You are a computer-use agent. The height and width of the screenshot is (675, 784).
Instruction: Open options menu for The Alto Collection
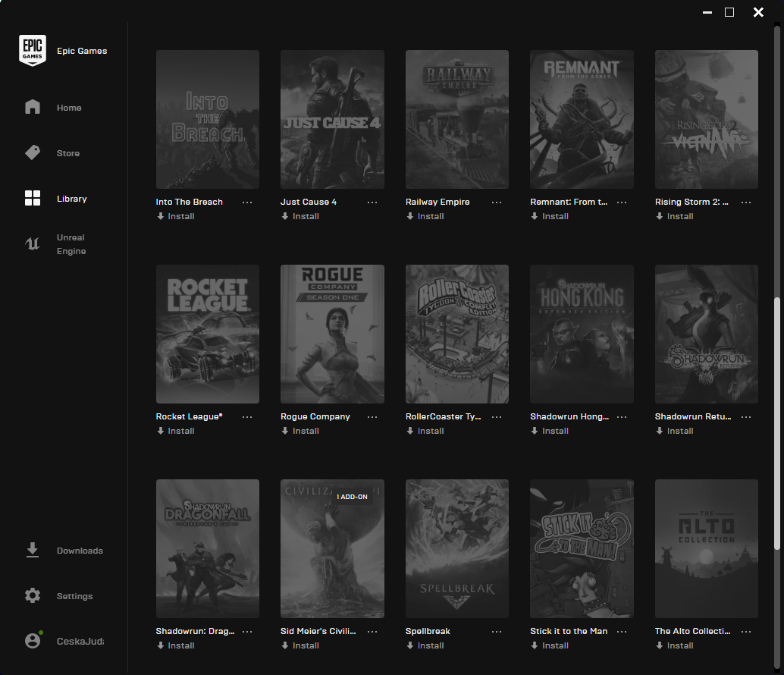746,632
